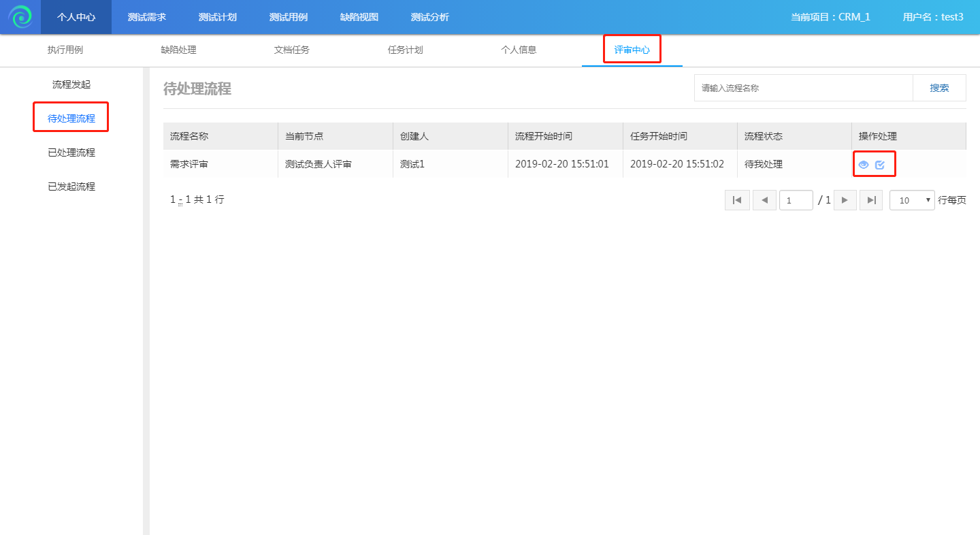
Task: Go to next page arrow
Action: pos(845,200)
